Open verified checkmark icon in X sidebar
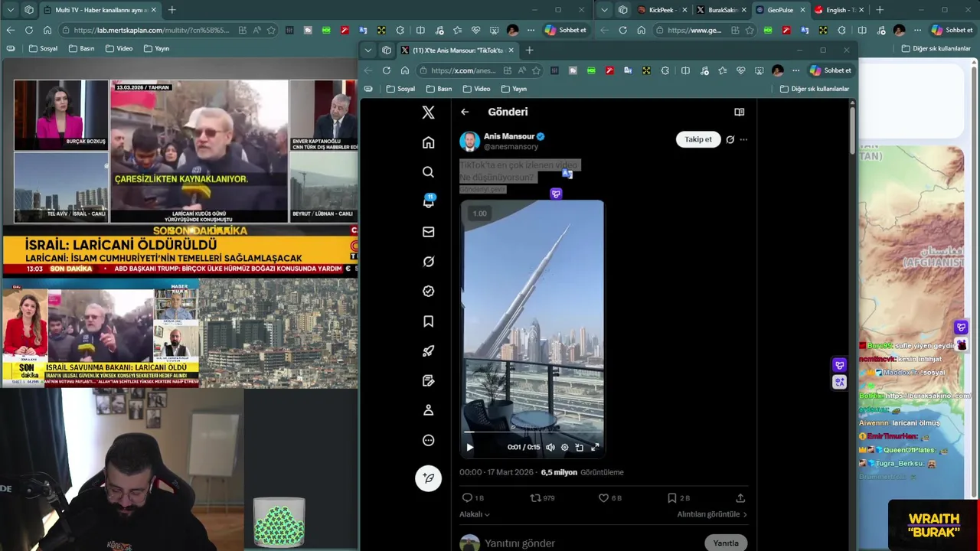The image size is (980, 551). click(x=428, y=291)
